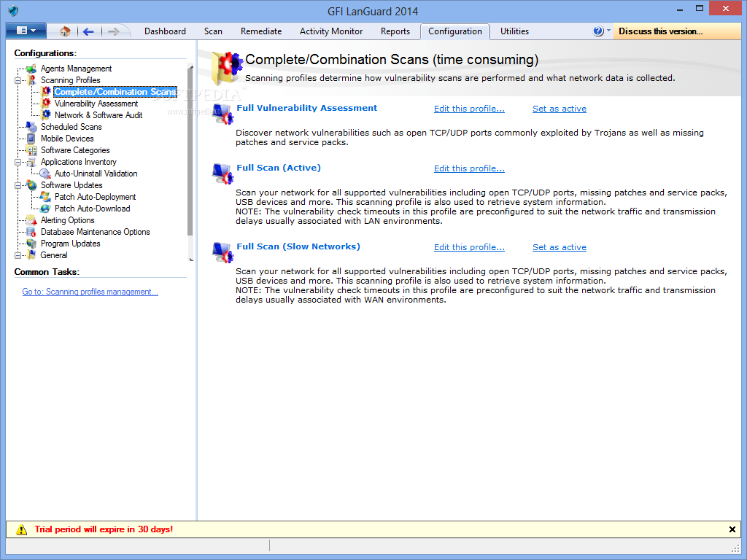
Task: Select Vulnerability Assessment profile group
Action: [x=96, y=104]
